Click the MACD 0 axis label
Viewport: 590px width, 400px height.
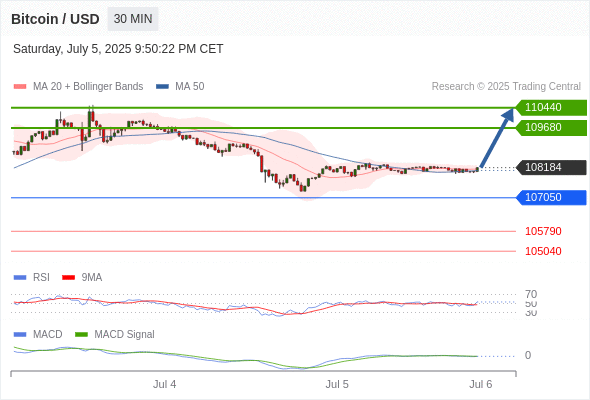528,356
